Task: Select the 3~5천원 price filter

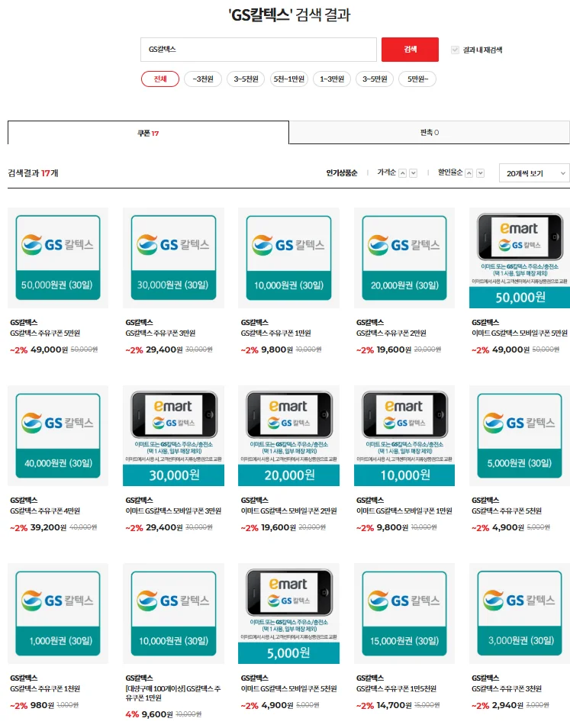Action: coord(246,79)
